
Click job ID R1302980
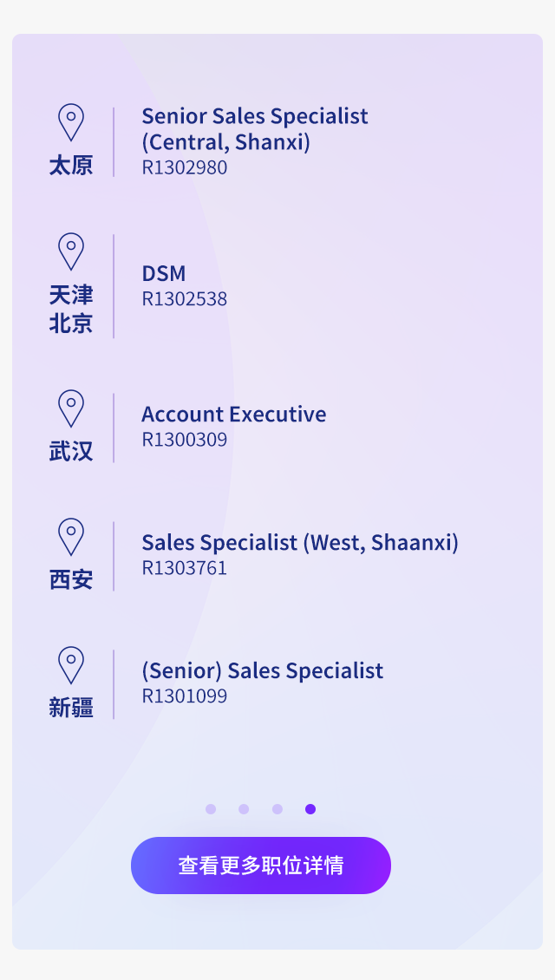point(185,167)
